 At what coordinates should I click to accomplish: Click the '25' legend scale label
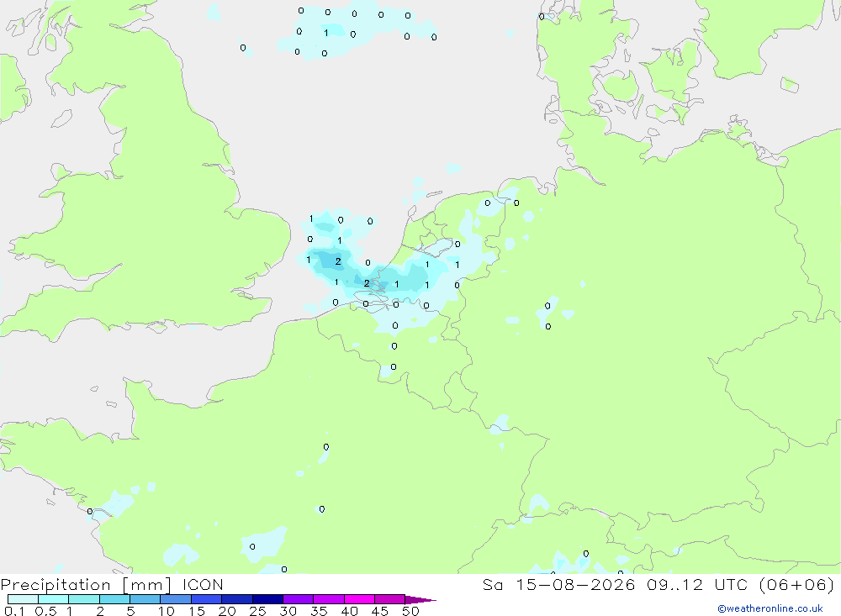(x=258, y=611)
